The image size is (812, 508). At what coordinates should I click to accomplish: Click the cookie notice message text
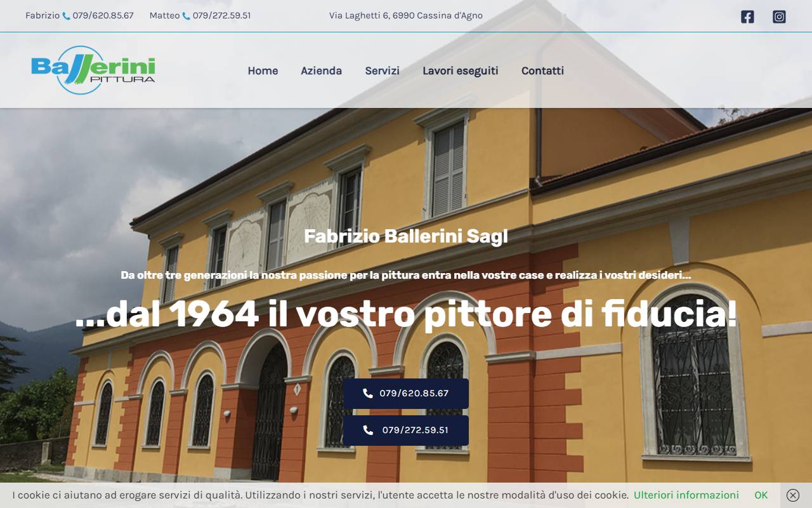tap(320, 495)
